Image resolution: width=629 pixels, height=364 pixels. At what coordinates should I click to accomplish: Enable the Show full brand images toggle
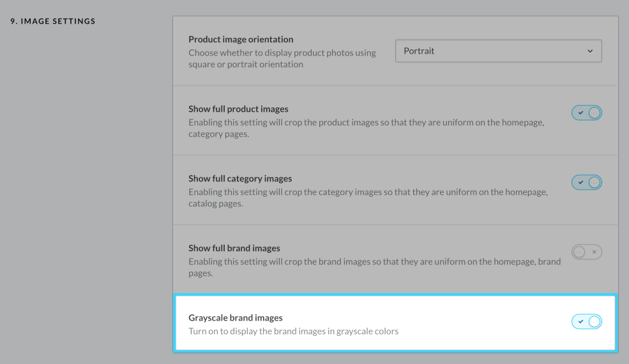[586, 252]
